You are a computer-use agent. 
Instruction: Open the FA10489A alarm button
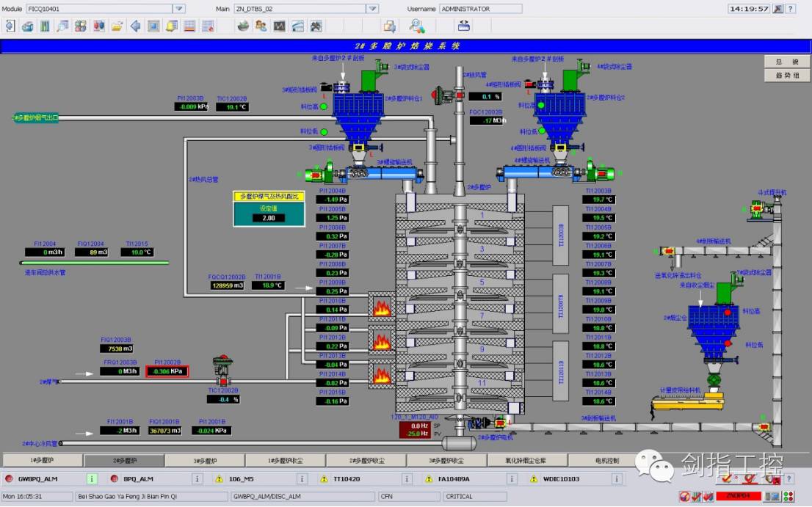463,479
